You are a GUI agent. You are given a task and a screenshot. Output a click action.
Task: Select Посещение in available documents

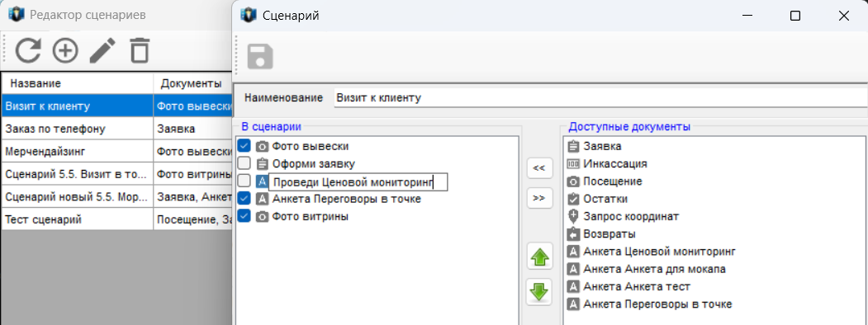pos(613,181)
